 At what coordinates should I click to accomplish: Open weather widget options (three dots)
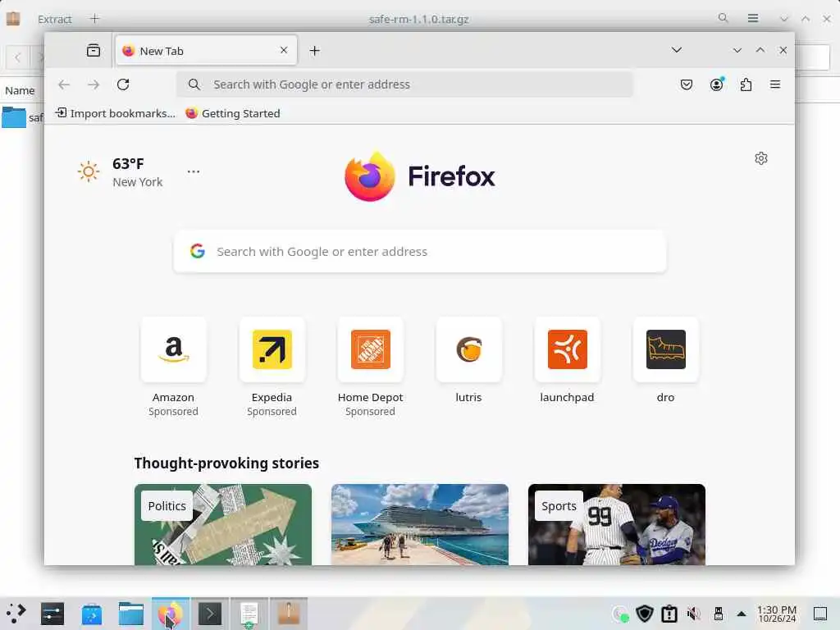(x=194, y=171)
